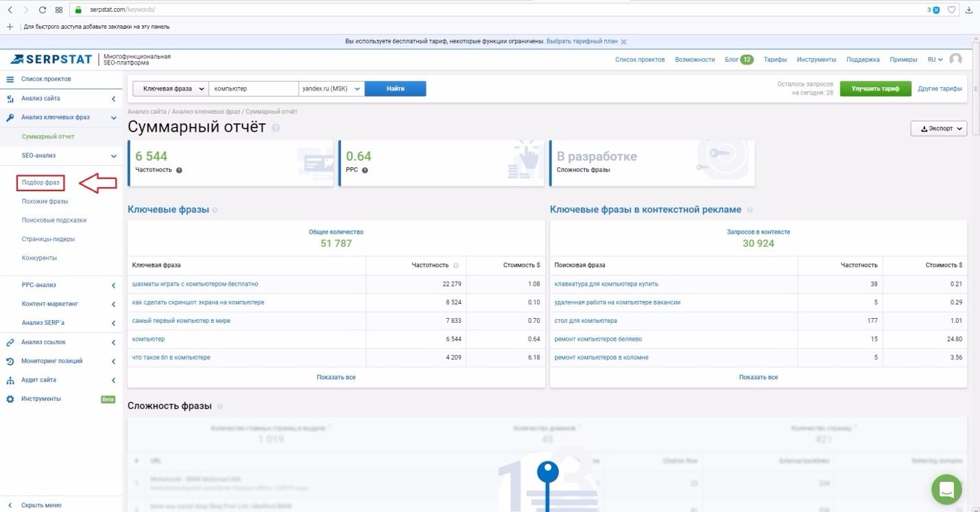980x512 pixels.
Task: Open keyword как сделать скриншот экрана на компьютере
Action: [x=198, y=302]
